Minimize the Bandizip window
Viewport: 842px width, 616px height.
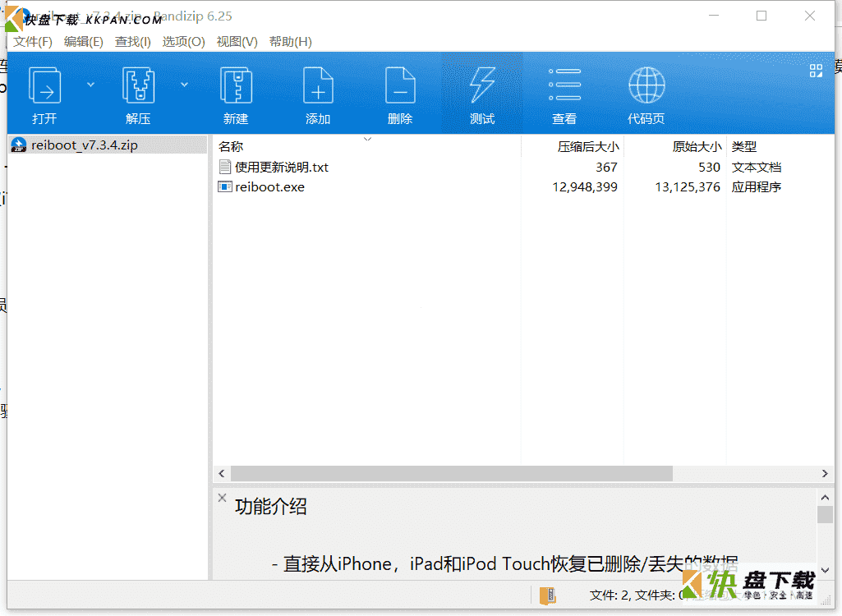coord(714,16)
